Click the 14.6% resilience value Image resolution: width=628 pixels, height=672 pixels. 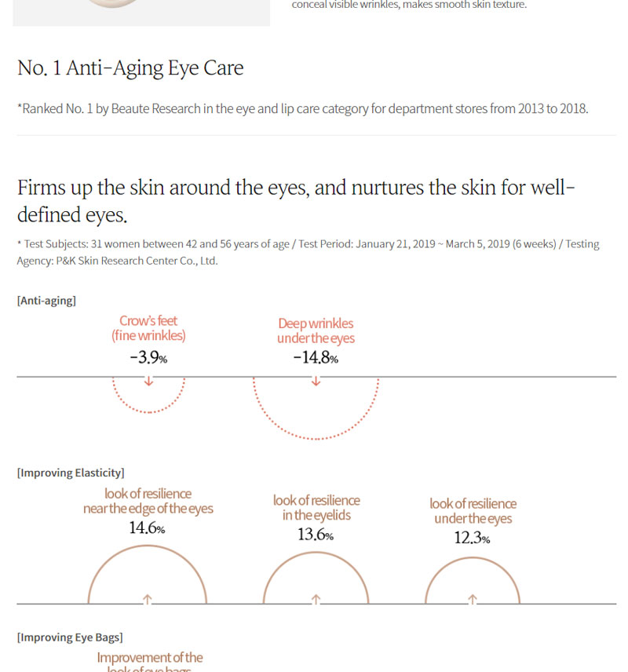pyautogui.click(x=148, y=528)
